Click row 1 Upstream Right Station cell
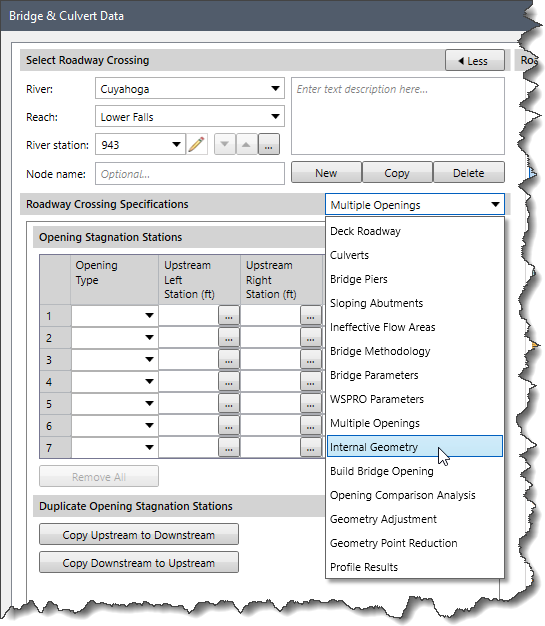Image resolution: width=545 pixels, height=626 pixels. point(270,316)
